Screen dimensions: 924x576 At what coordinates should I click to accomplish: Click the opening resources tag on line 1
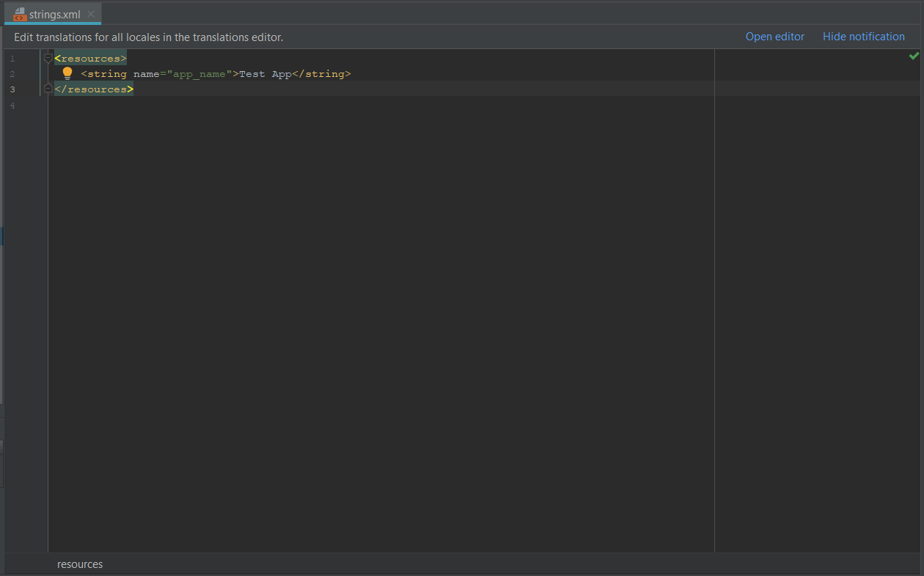(x=90, y=59)
